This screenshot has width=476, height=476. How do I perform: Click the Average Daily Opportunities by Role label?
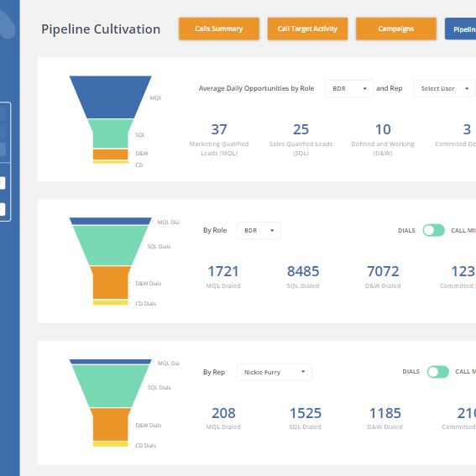pyautogui.click(x=256, y=88)
